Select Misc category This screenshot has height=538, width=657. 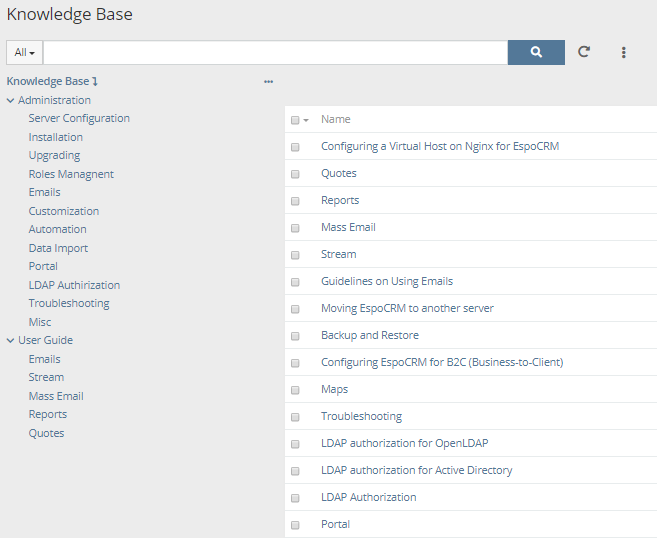pyautogui.click(x=40, y=322)
